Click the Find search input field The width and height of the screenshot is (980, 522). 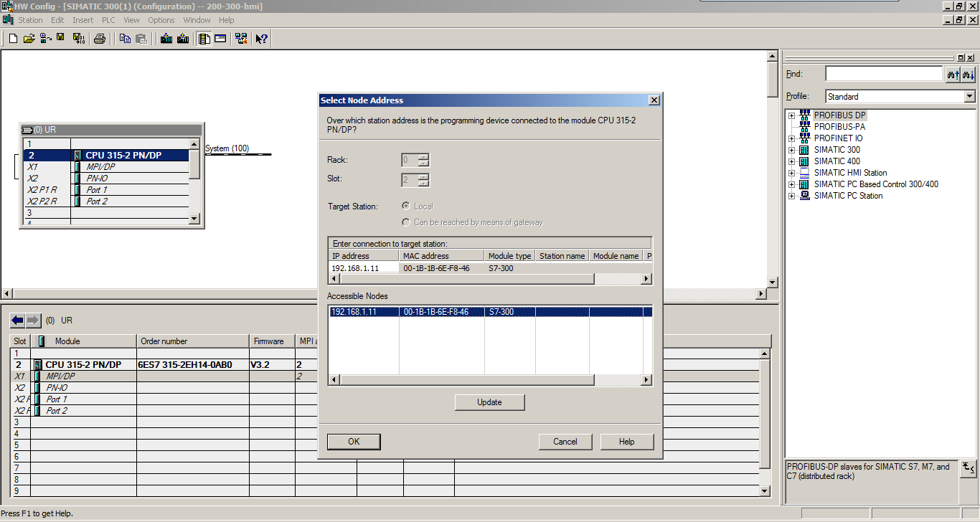884,74
